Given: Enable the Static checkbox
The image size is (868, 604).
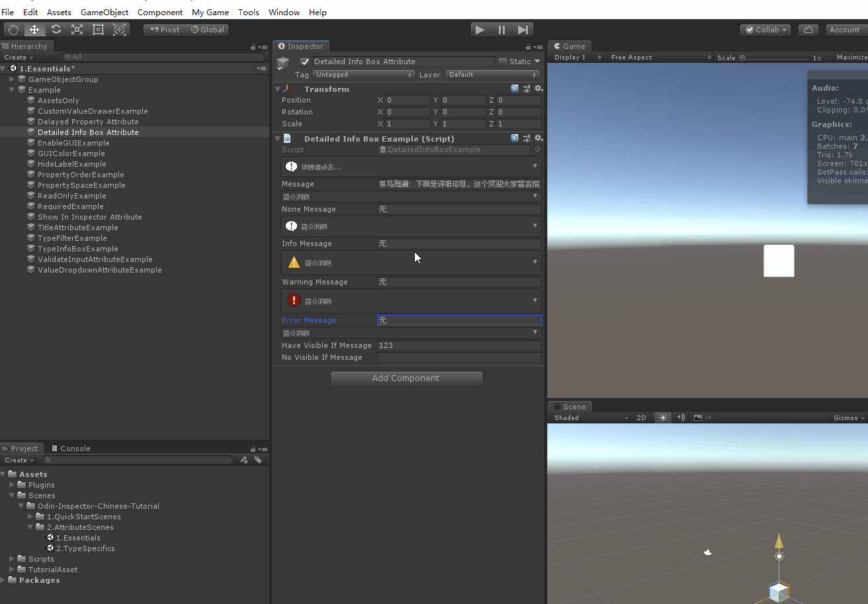Looking at the screenshot, I should pos(503,62).
